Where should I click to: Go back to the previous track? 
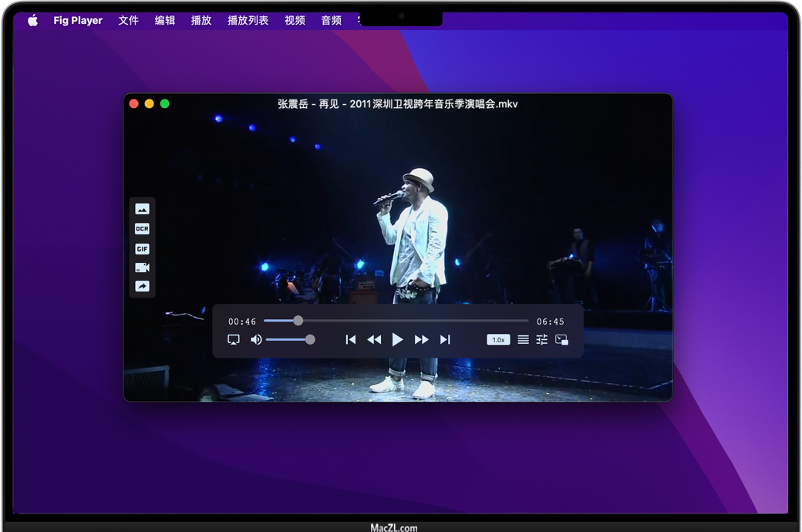(351, 340)
